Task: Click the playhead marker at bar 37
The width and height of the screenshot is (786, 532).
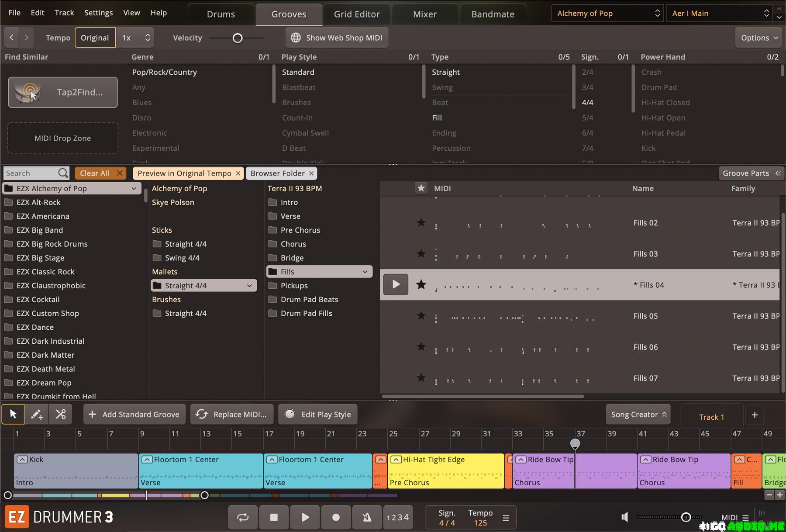Action: pyautogui.click(x=575, y=444)
